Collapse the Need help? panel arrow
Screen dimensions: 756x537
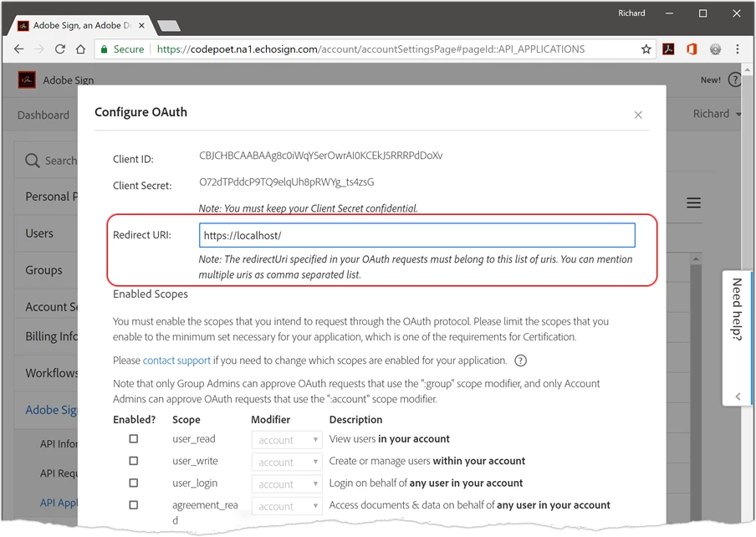(738, 396)
